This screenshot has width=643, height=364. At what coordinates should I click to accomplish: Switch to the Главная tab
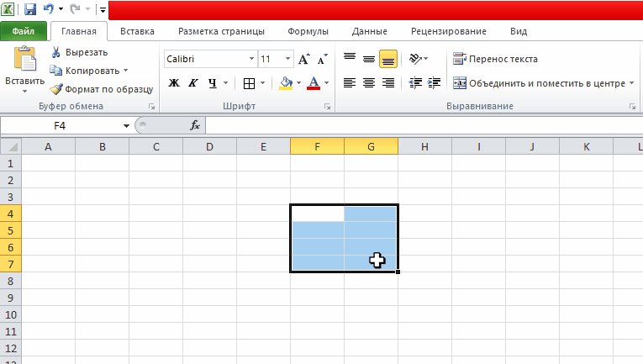coord(79,31)
